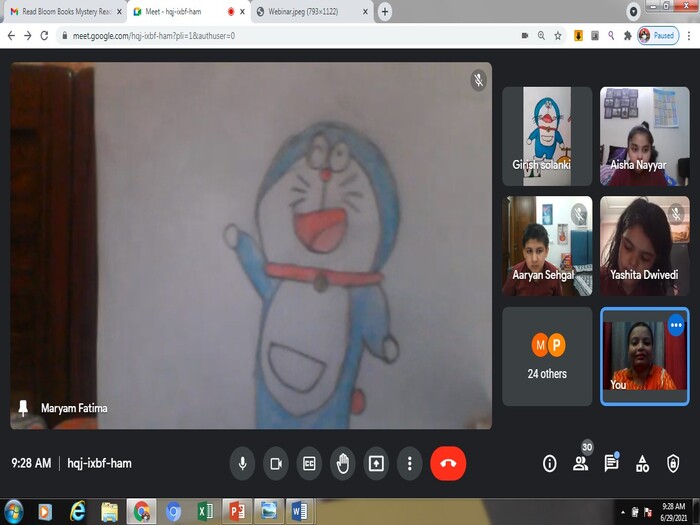Toggle the camera button

click(276, 463)
